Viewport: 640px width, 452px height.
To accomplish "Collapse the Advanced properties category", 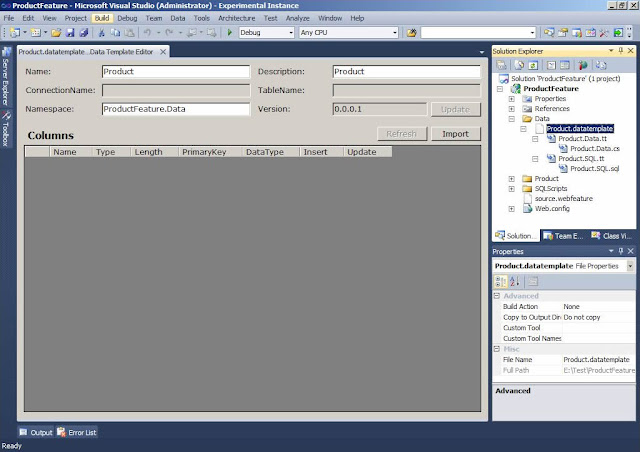I will pos(497,296).
